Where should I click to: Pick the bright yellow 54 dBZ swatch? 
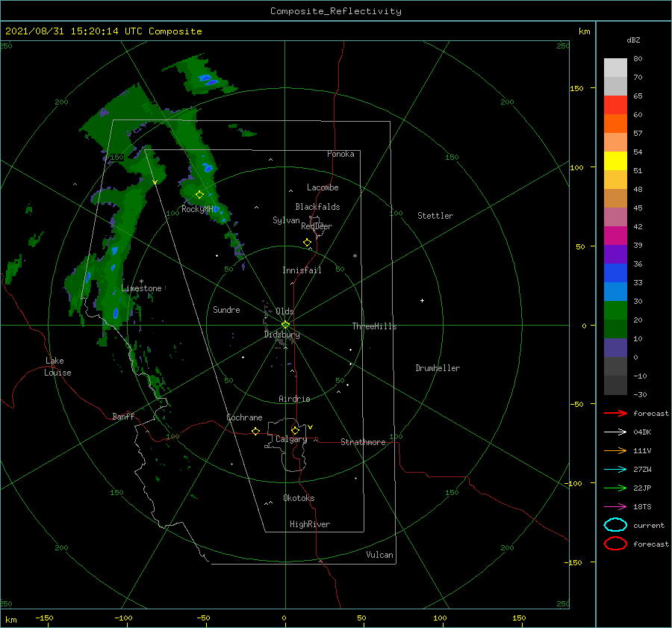(615, 161)
